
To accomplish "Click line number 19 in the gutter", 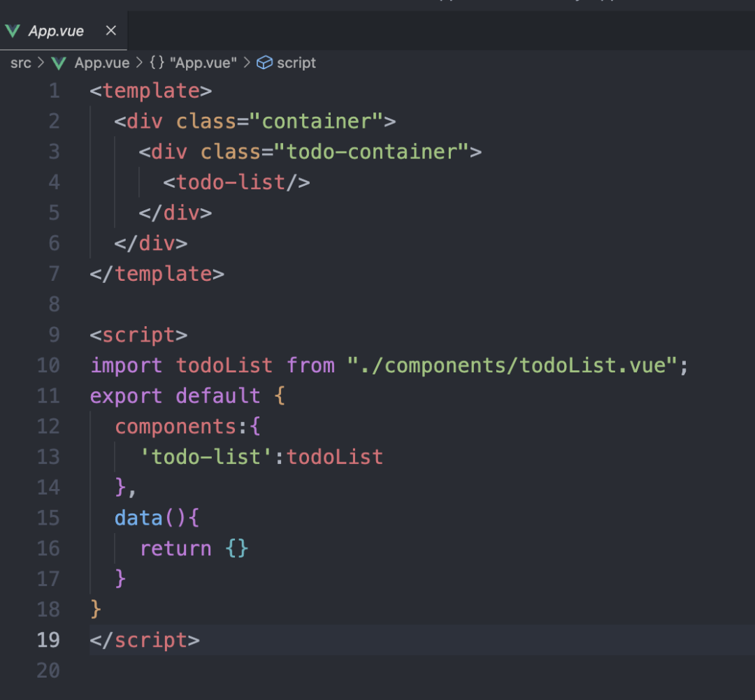I will click(x=48, y=640).
